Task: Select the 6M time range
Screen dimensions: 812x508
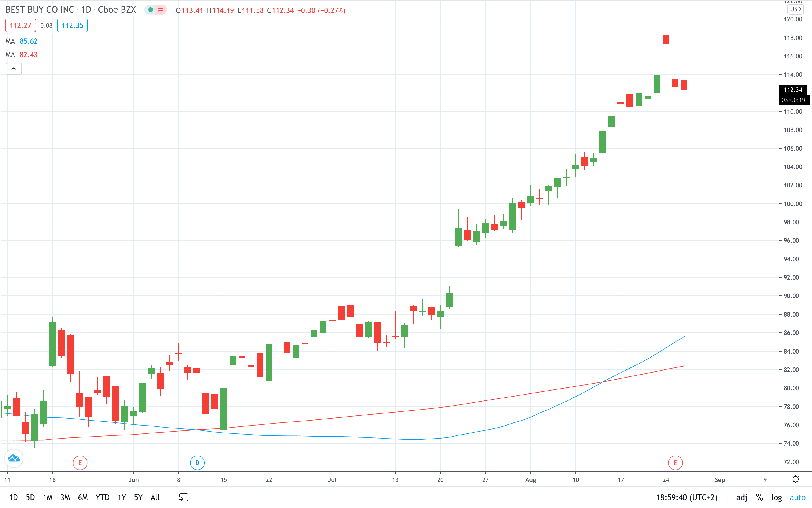Action: pos(83,497)
